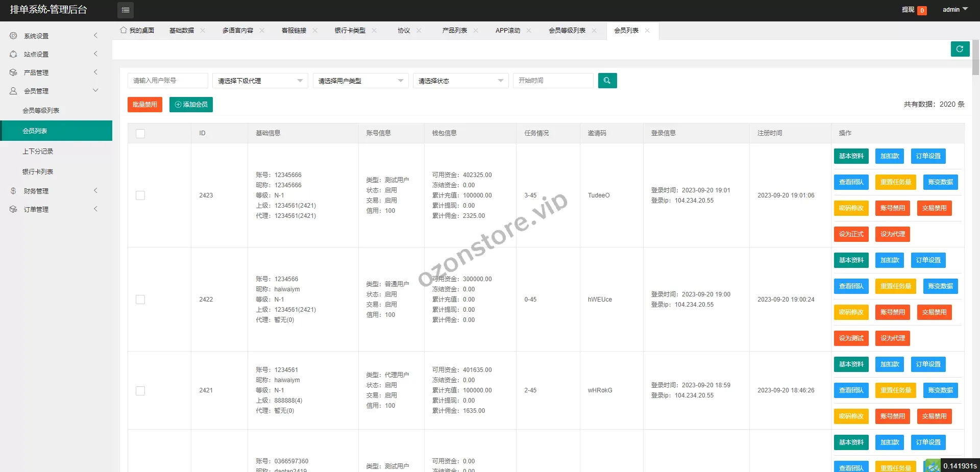This screenshot has width=980, height=472.
Task: Click the 请输入用户账号 input field
Action: [167, 81]
